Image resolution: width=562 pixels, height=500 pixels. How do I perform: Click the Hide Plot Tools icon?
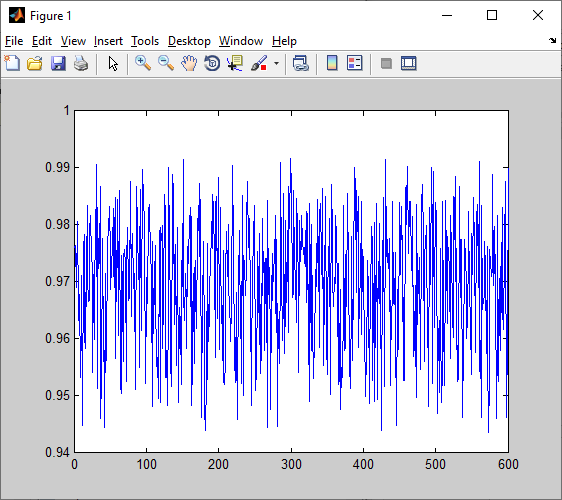click(x=386, y=64)
